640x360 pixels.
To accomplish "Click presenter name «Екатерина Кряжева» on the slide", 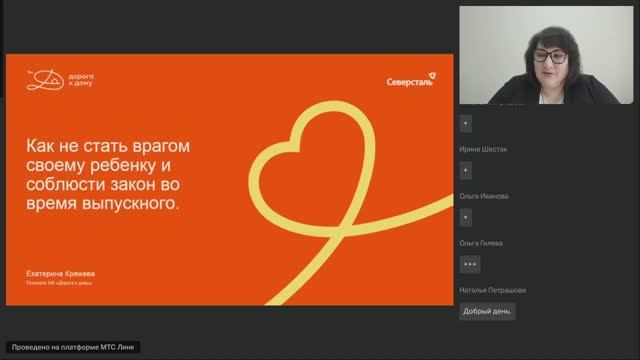I will 60,273.
